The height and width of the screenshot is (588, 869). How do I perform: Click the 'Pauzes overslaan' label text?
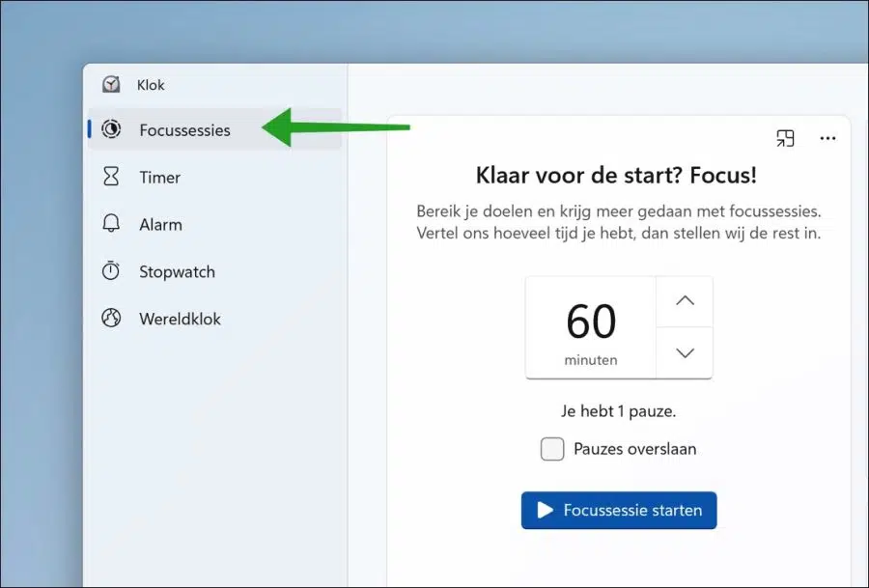tap(635, 449)
